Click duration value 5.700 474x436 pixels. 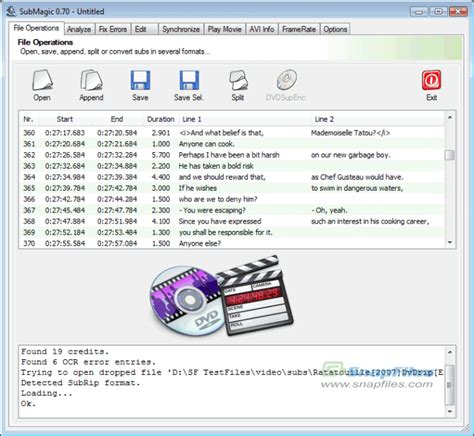point(161,155)
